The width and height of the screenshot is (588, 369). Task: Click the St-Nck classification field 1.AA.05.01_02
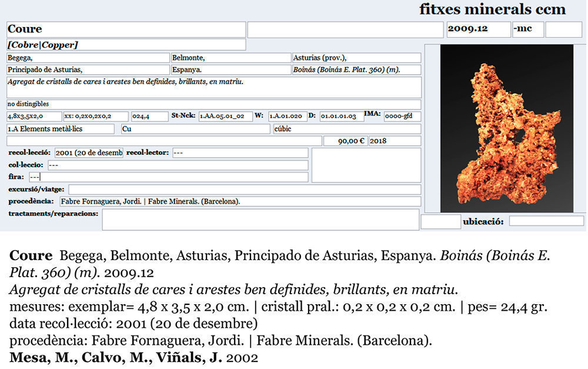(225, 117)
